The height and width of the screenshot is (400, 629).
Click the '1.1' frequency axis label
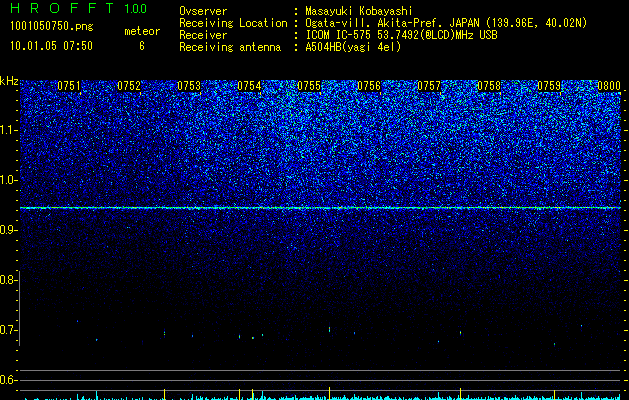[x=6, y=130]
